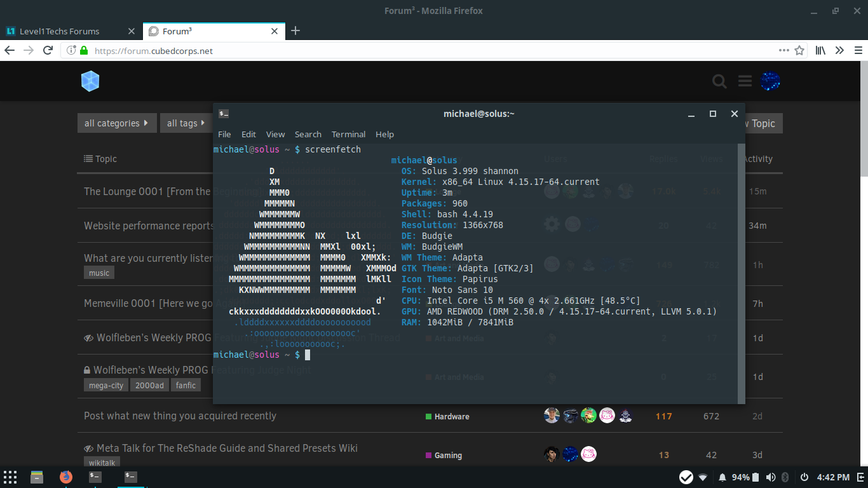This screenshot has height=488, width=868.
Task: Open The Lounge 0001 topic
Action: click(x=147, y=191)
